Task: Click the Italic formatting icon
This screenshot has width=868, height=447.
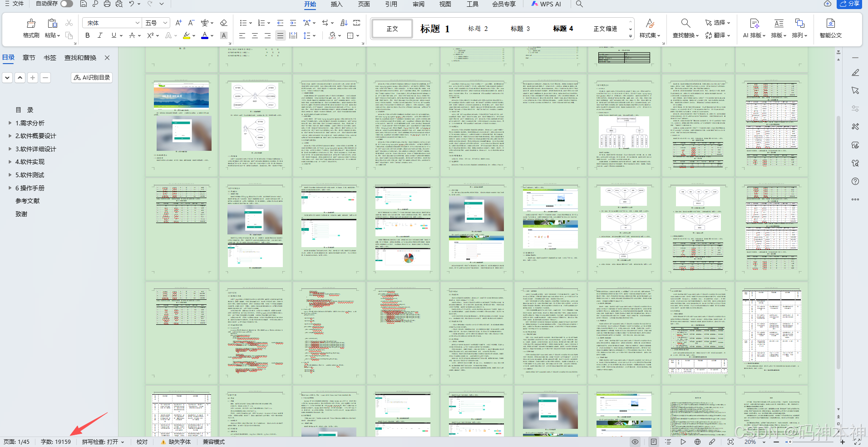Action: 100,35
